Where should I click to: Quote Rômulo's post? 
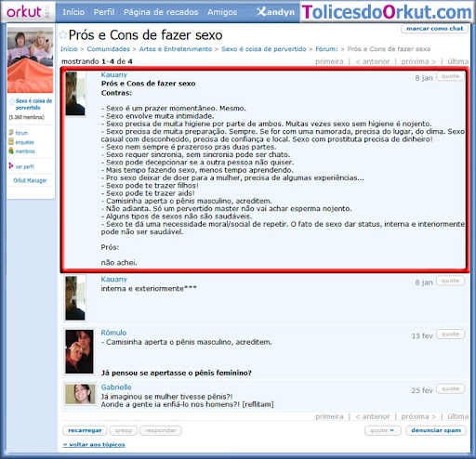450,334
